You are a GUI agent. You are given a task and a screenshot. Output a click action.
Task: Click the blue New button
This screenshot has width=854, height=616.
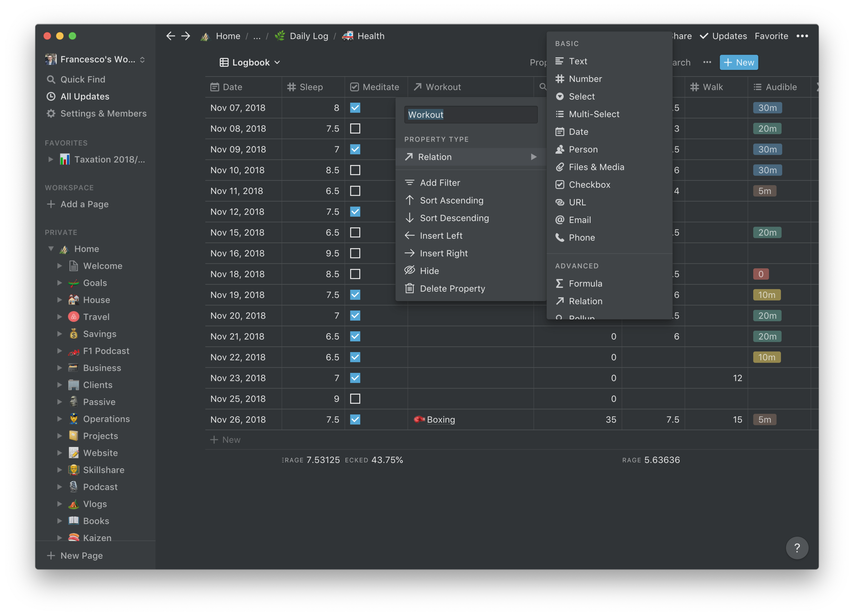click(739, 62)
